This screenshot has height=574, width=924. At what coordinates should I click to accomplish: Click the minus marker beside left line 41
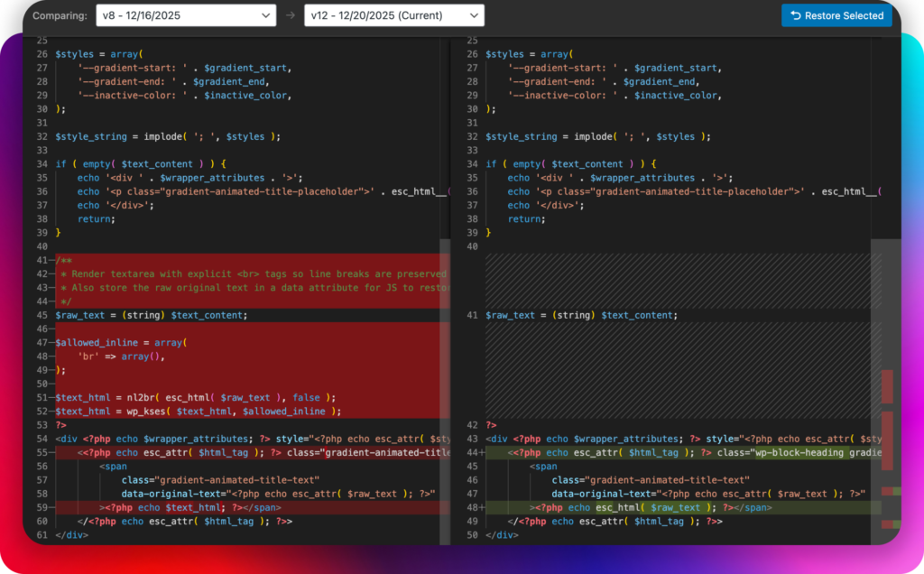pos(52,260)
